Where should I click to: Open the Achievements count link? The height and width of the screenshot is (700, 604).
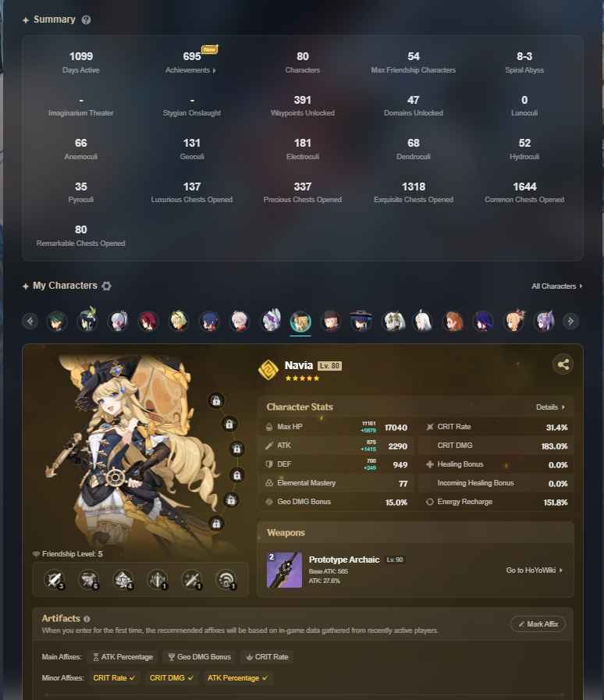(x=191, y=62)
